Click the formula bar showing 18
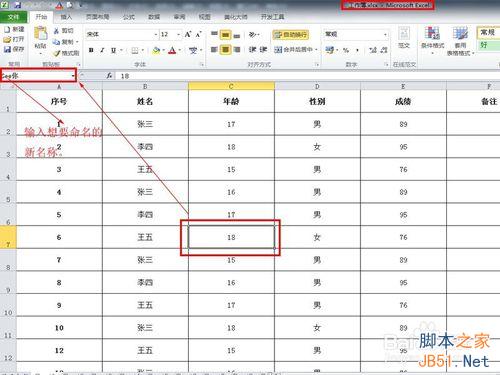This screenshot has height=375, width=500. tap(307, 76)
